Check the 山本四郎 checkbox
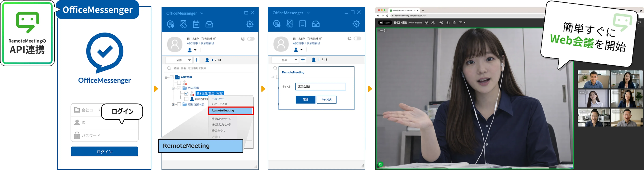Screen dimensions: 644x170 186,99
